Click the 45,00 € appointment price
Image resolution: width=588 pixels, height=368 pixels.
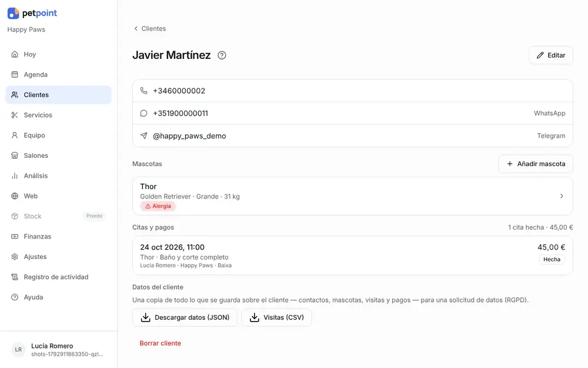tap(552, 247)
